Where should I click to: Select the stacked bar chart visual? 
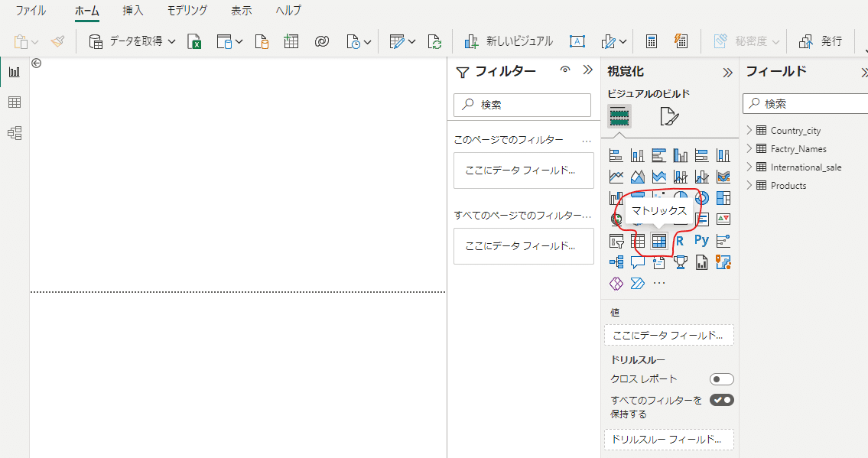(x=616, y=155)
